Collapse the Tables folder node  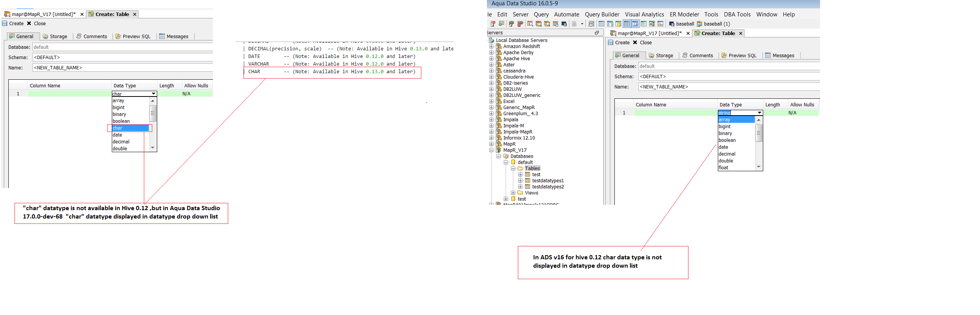coord(513,168)
